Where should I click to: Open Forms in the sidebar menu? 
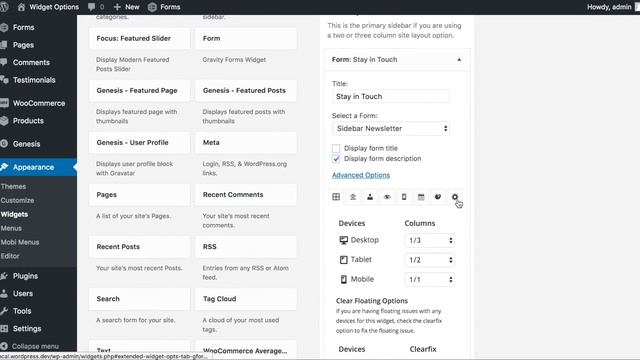pos(23,27)
